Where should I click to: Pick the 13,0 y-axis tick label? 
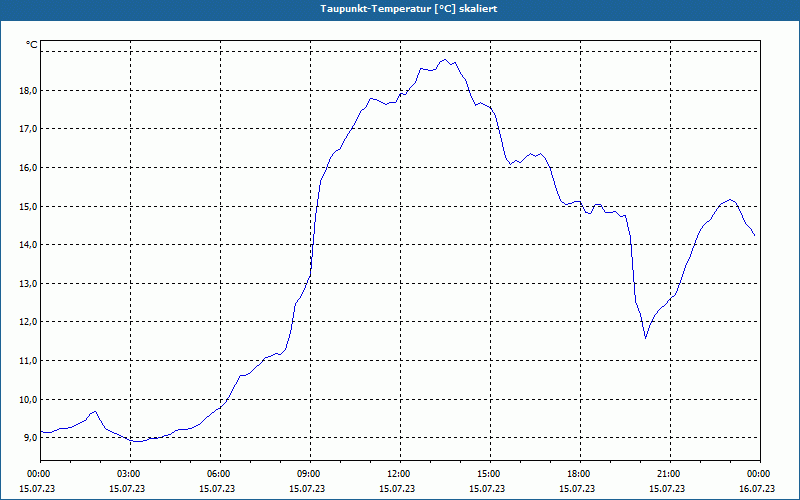tap(29, 283)
